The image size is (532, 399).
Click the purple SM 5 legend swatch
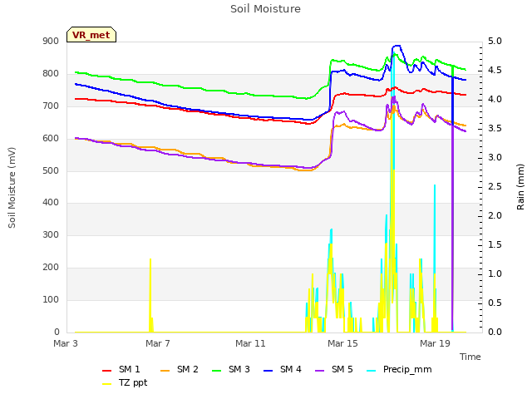point(319,371)
